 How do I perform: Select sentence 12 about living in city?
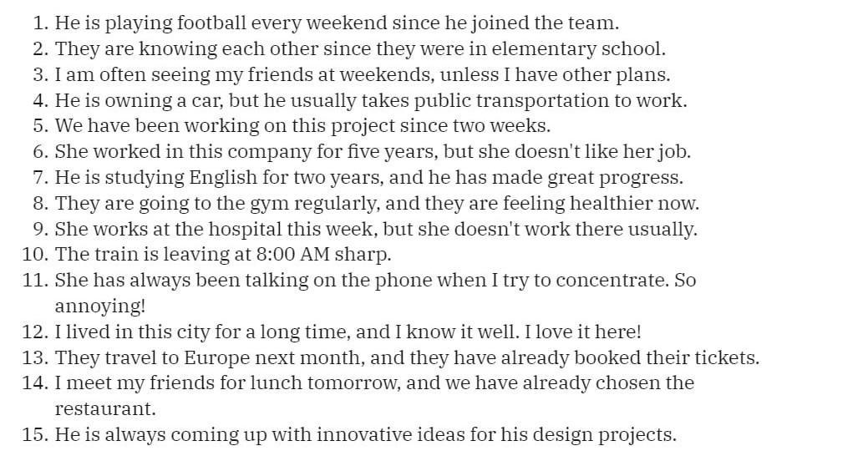(x=348, y=332)
